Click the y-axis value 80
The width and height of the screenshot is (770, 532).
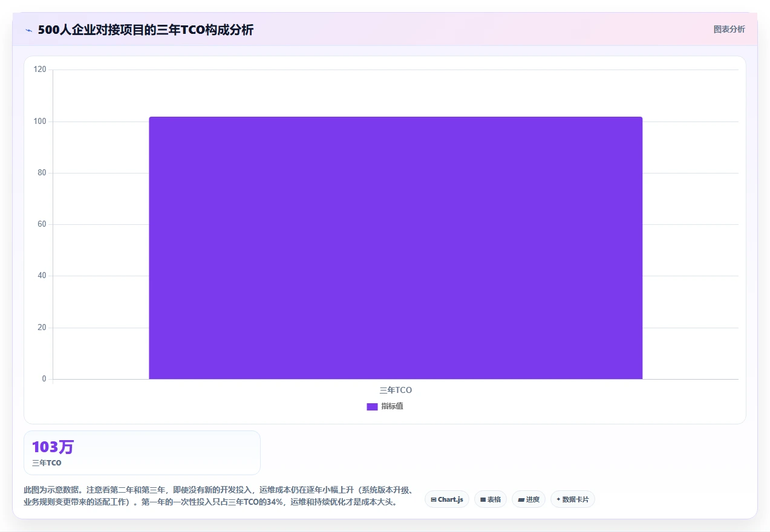(42, 173)
